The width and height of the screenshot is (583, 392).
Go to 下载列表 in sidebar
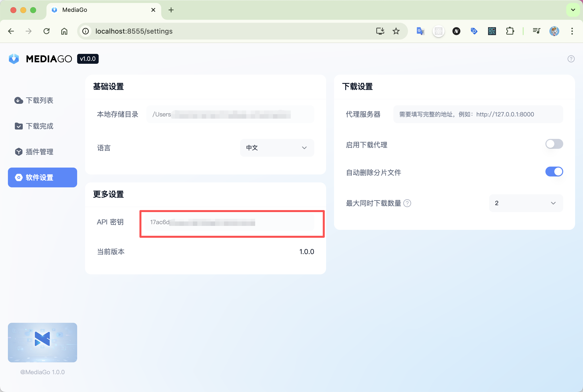coord(40,100)
